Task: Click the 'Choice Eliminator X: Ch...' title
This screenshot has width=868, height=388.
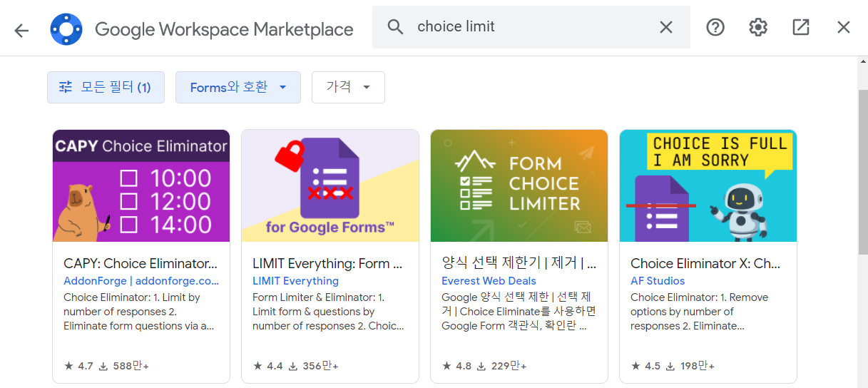Action: tap(705, 263)
